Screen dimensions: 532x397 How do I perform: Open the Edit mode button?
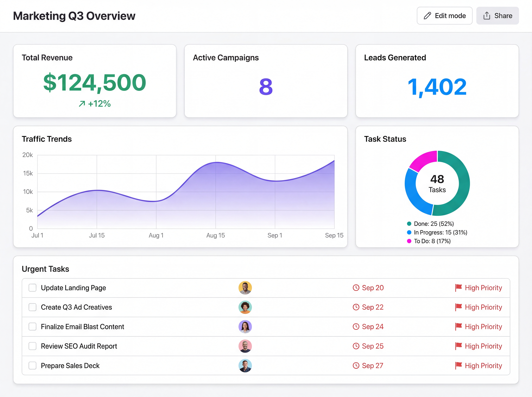(x=444, y=16)
